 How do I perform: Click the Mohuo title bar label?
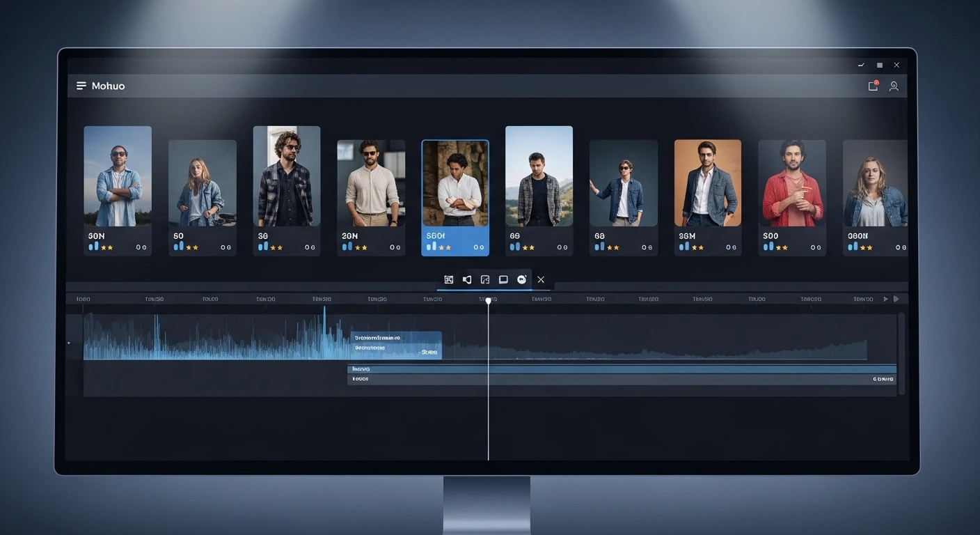coord(109,86)
